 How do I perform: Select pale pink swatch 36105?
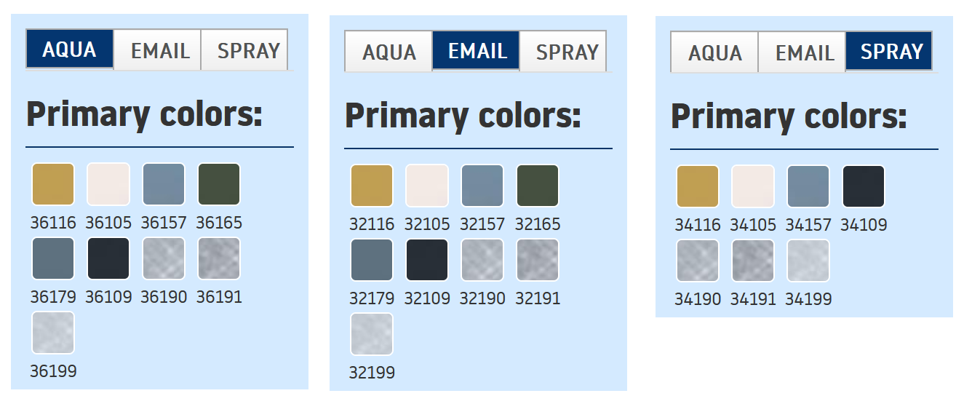[x=108, y=184]
